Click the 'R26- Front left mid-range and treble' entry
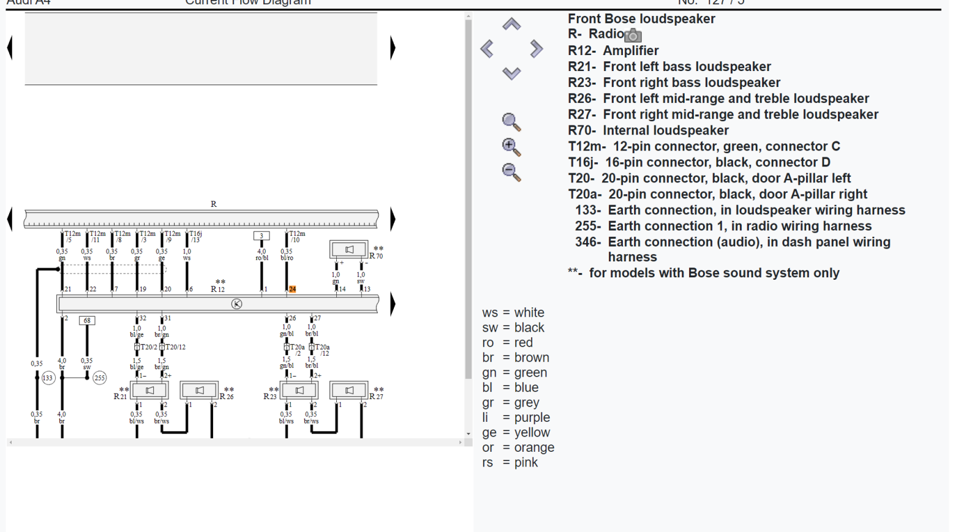This screenshot has height=532, width=980. pos(718,99)
